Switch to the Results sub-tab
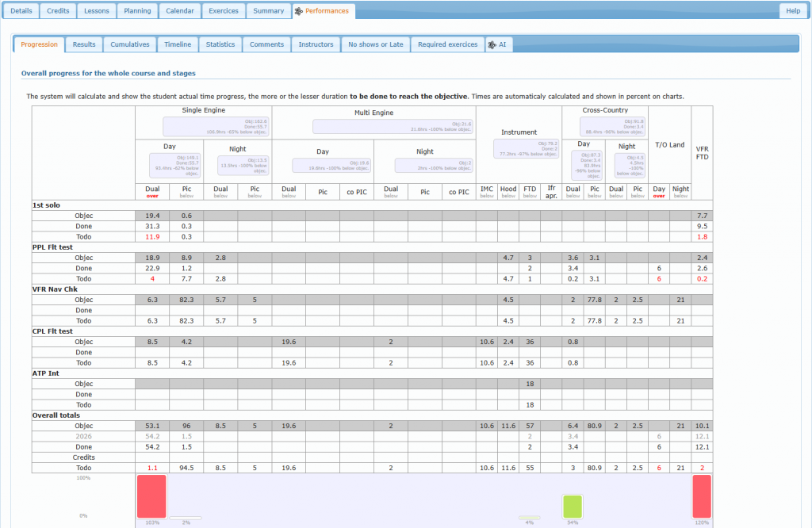 coord(84,44)
